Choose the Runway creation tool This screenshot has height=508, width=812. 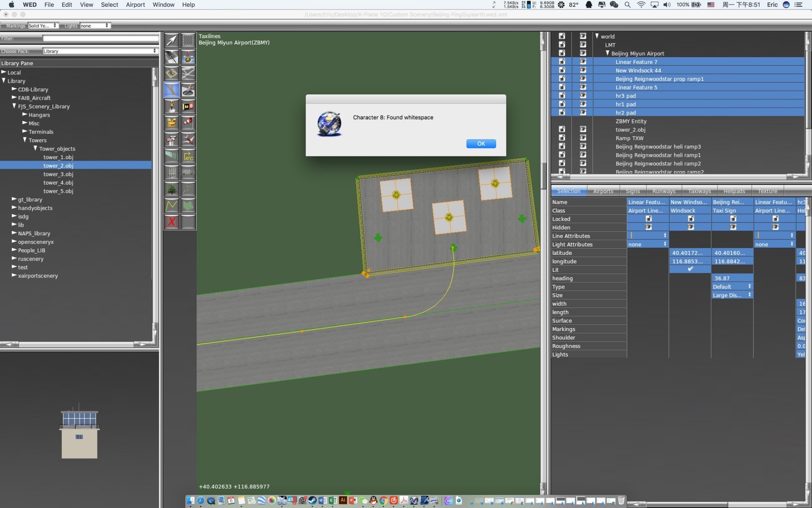pos(172,57)
